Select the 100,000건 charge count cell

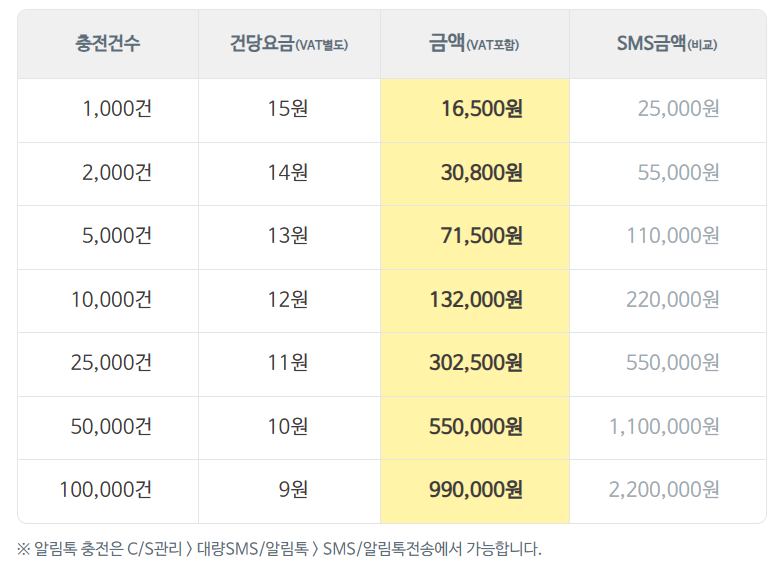click(x=106, y=490)
